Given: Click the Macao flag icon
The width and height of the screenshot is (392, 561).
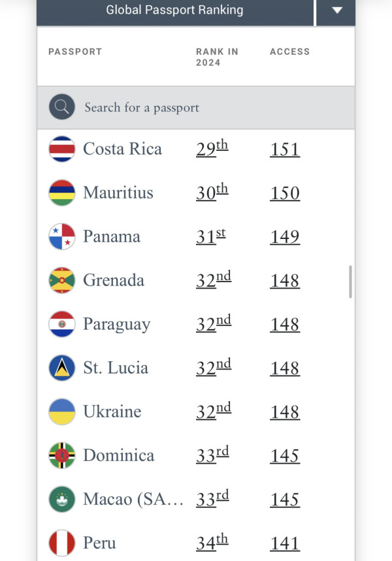Looking at the screenshot, I should (62, 499).
